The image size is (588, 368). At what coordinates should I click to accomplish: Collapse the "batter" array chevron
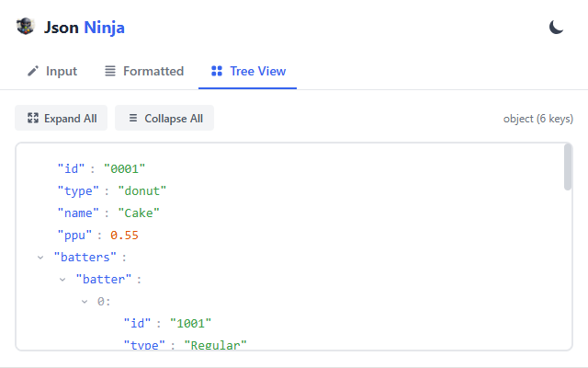[x=62, y=280]
